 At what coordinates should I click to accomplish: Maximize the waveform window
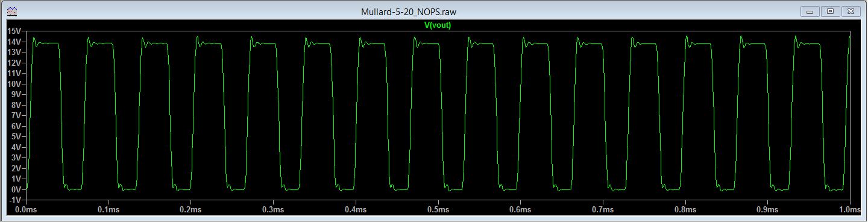[x=830, y=11]
